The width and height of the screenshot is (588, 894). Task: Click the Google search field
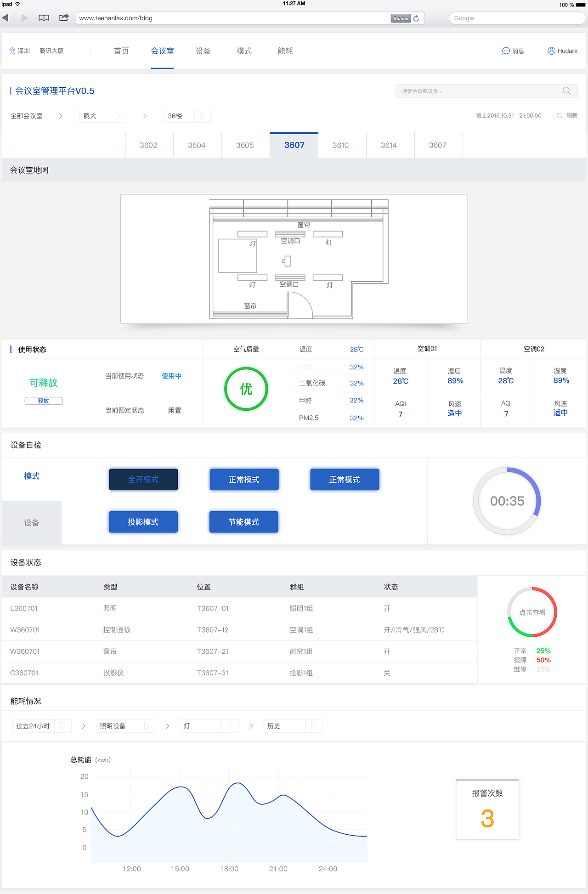tap(517, 18)
